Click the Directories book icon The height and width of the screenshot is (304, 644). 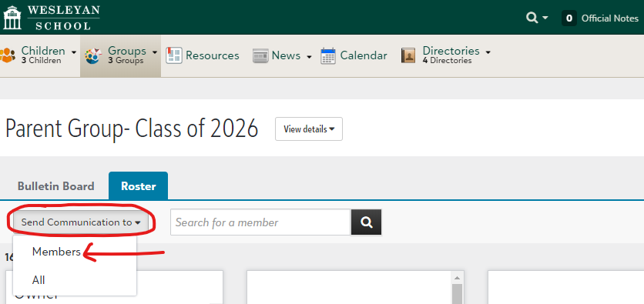click(x=408, y=55)
